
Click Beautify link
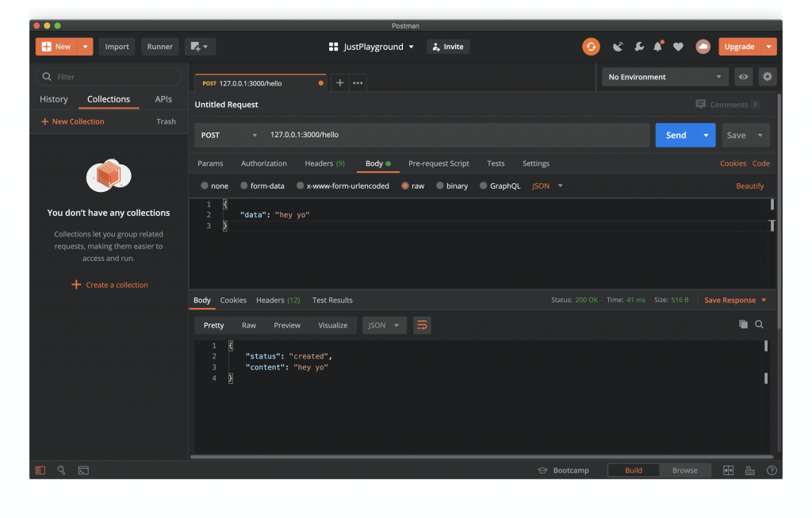coord(750,186)
